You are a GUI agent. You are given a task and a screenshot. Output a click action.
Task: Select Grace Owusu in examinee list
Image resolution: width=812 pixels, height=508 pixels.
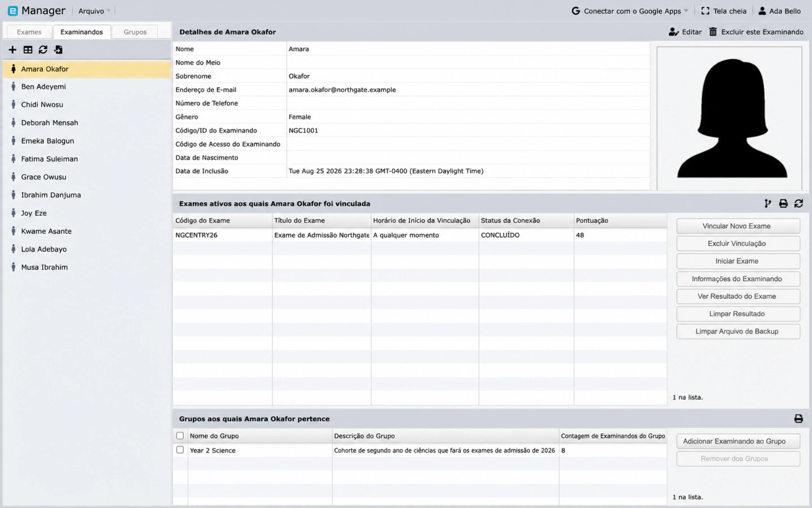(87, 177)
